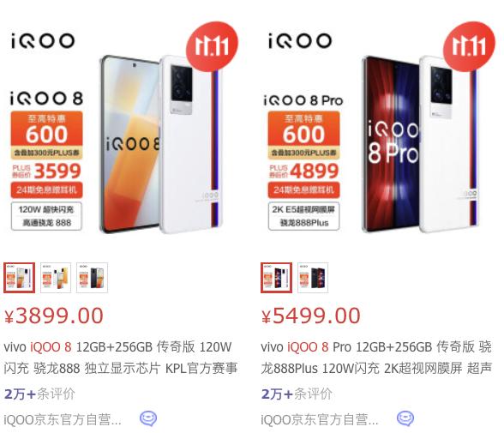Click ¥5499.00 price of iQOO 8 Pro
The width and height of the screenshot is (504, 433).
pyautogui.click(x=311, y=316)
